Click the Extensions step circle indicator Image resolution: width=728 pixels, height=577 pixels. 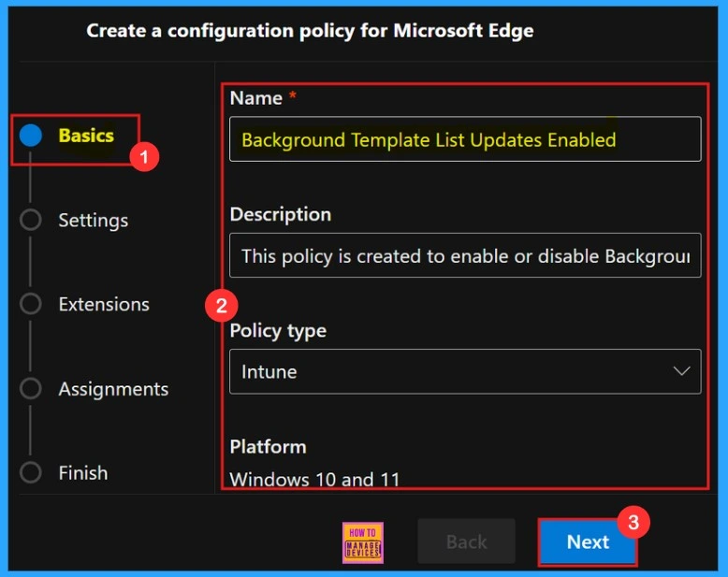pos(31,304)
